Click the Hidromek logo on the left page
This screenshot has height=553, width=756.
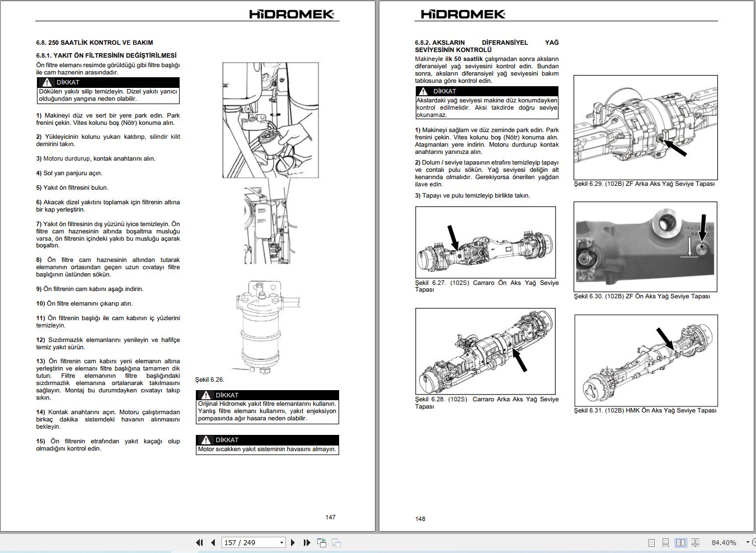292,14
